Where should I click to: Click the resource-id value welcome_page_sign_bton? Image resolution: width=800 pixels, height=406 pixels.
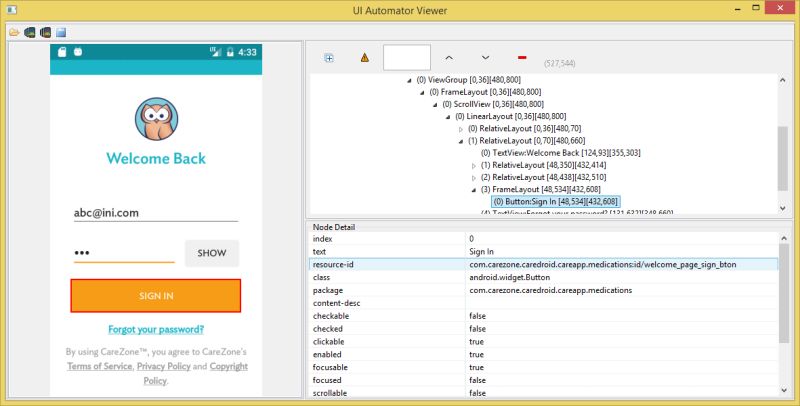(603, 265)
